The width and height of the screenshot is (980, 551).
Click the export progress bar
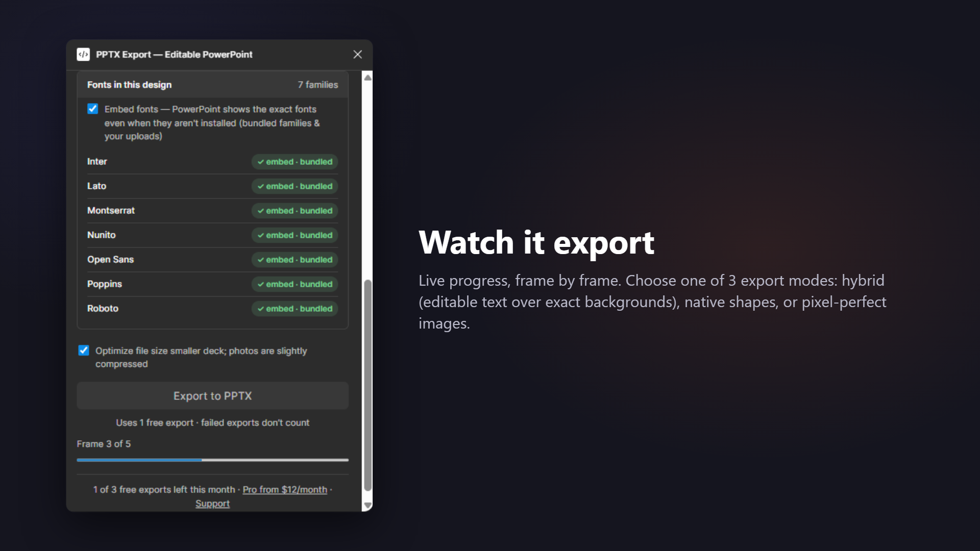tap(212, 460)
